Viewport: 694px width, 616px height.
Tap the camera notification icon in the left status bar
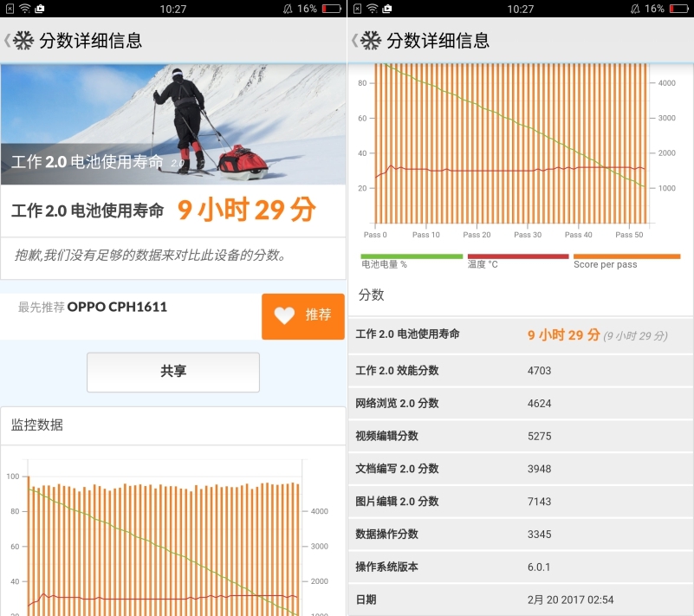[39, 9]
